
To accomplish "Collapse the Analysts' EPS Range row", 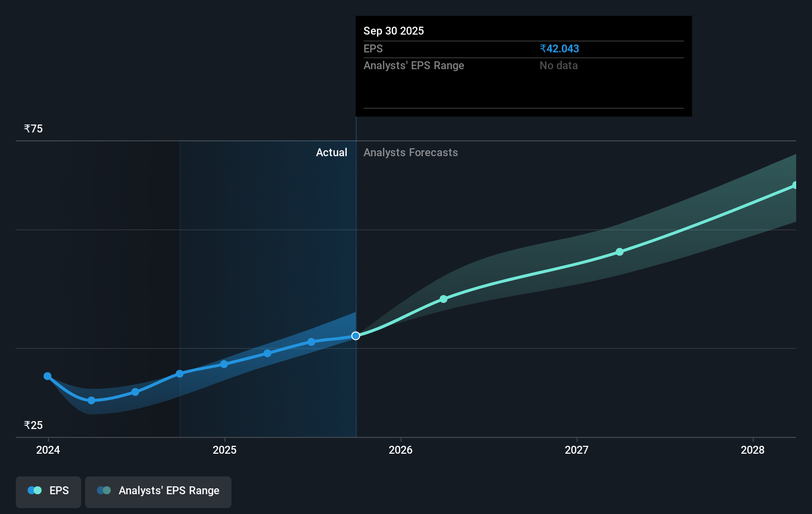I will point(414,65).
